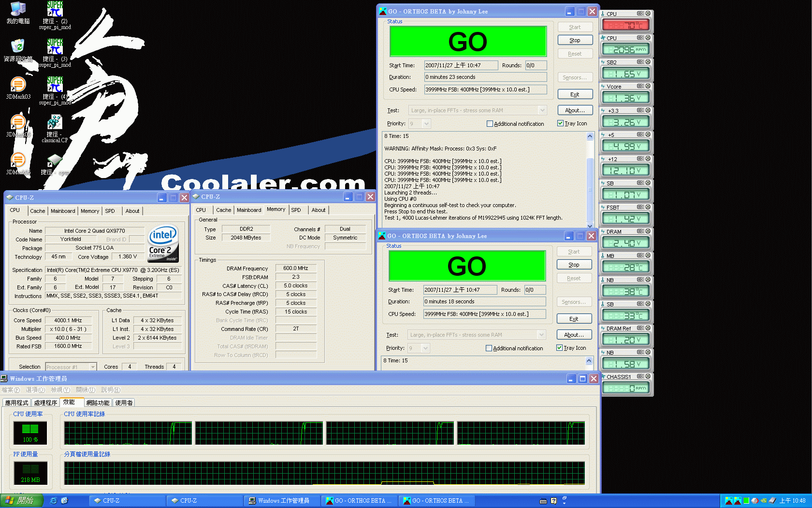Toggle Tray Icon checkbox in lower Orthos window
Screen dimensions: 812x508
[559, 348]
